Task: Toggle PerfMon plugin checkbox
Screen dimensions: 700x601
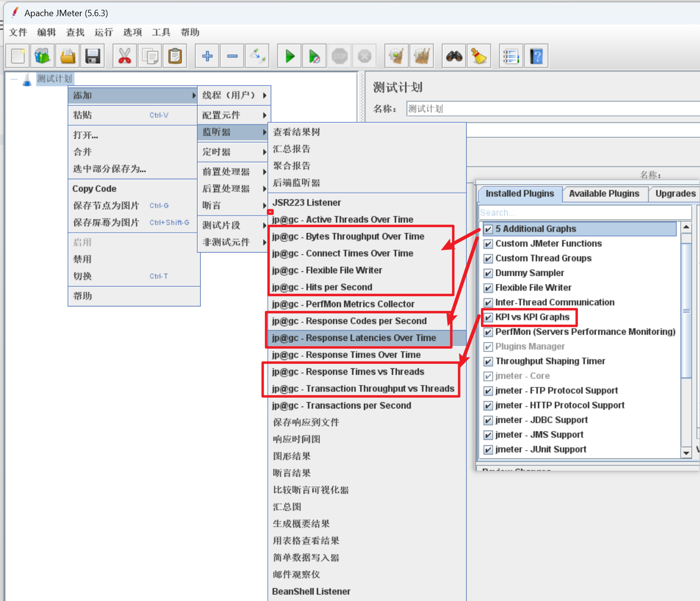Action: [x=488, y=332]
